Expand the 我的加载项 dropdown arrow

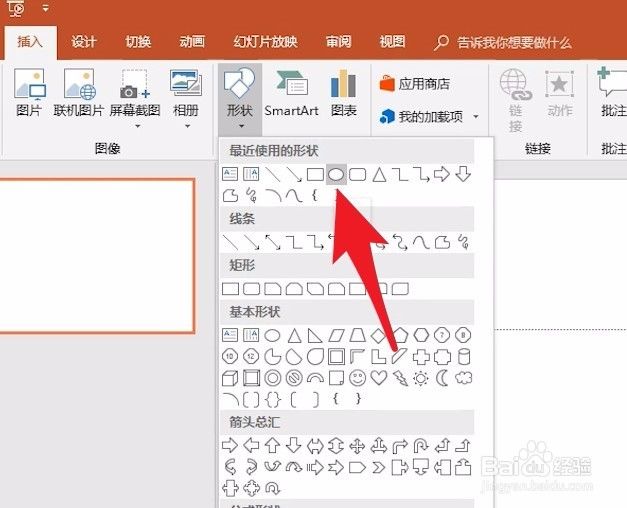(x=476, y=117)
